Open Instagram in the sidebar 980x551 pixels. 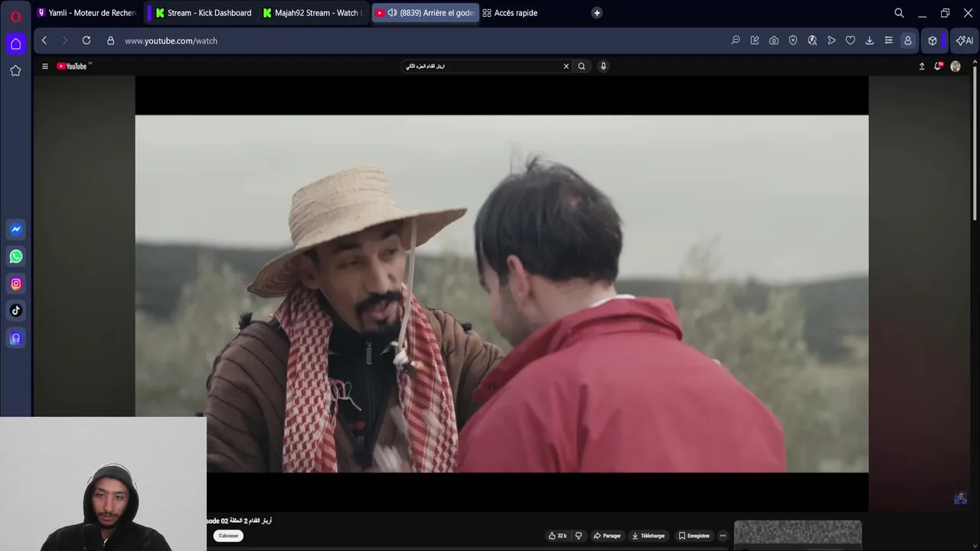coord(16,284)
